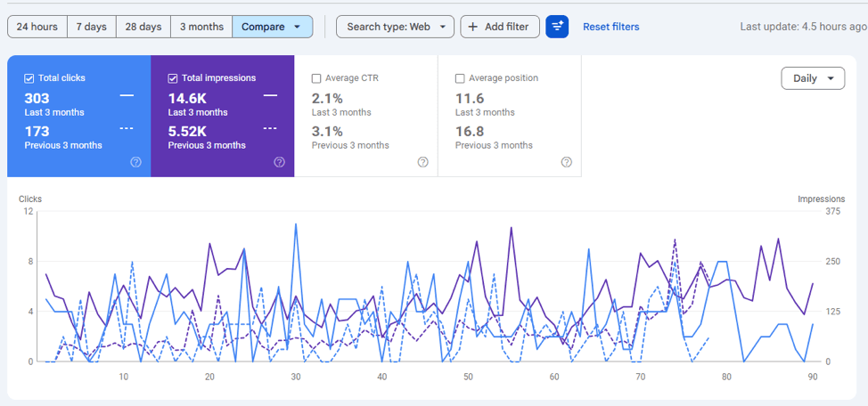Open the Search type: Web dropdown

click(396, 27)
